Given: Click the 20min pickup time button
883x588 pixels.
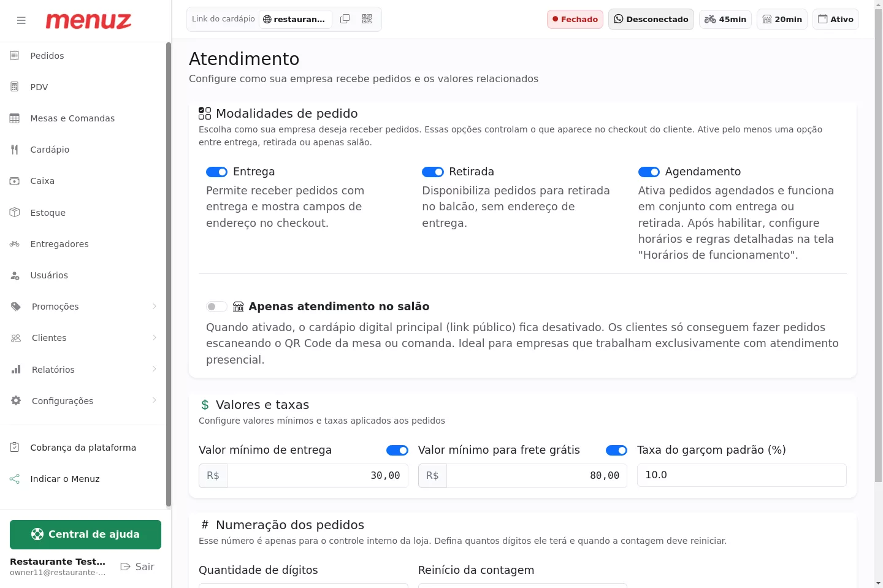Looking at the screenshot, I should (782, 19).
